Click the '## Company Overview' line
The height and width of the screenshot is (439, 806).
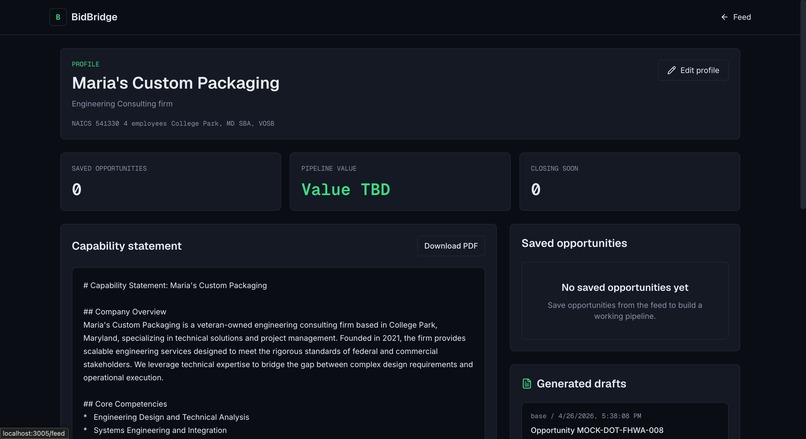[124, 312]
